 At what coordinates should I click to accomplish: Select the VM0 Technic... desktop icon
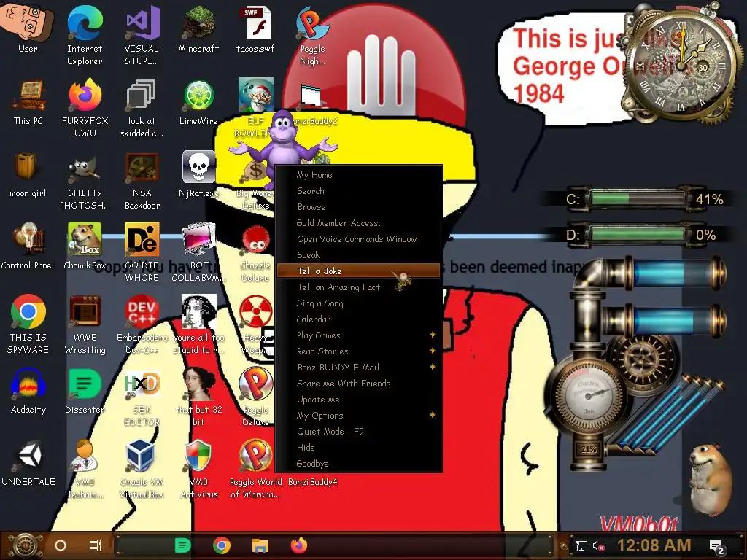point(85,470)
